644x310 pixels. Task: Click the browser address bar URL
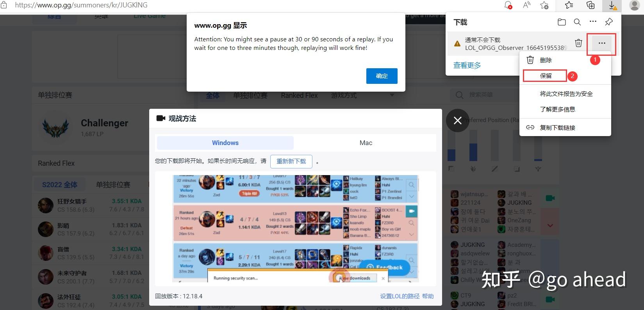81,5
